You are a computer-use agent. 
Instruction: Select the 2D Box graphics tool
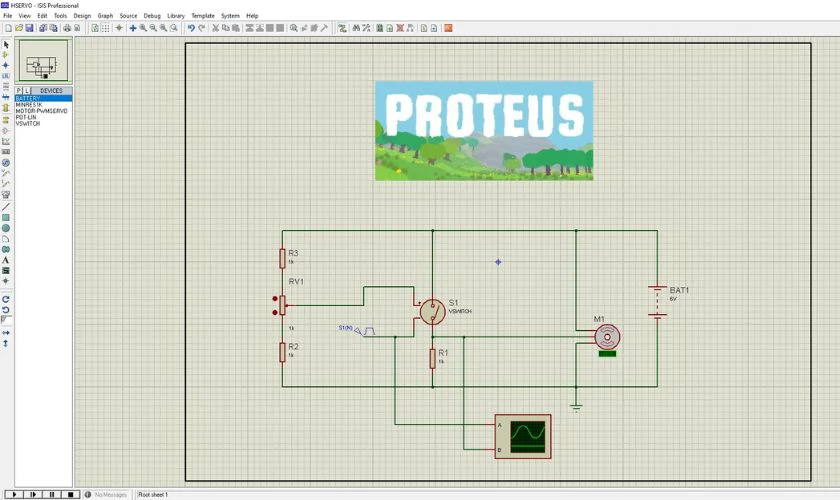click(6, 218)
